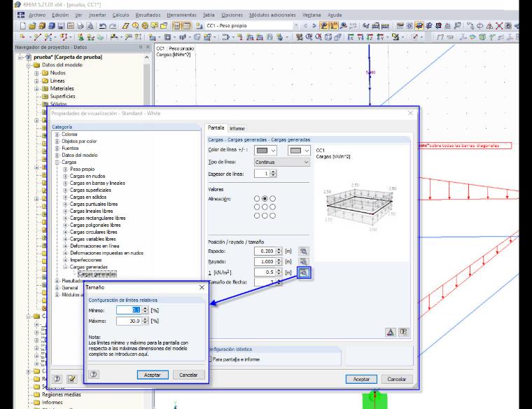Open the CC1 - Peso propio load case dropdown
The height and width of the screenshot is (409, 532).
coord(296,26)
